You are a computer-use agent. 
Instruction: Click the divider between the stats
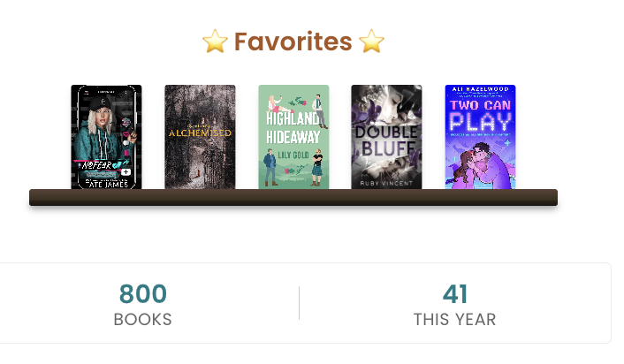[x=299, y=303]
